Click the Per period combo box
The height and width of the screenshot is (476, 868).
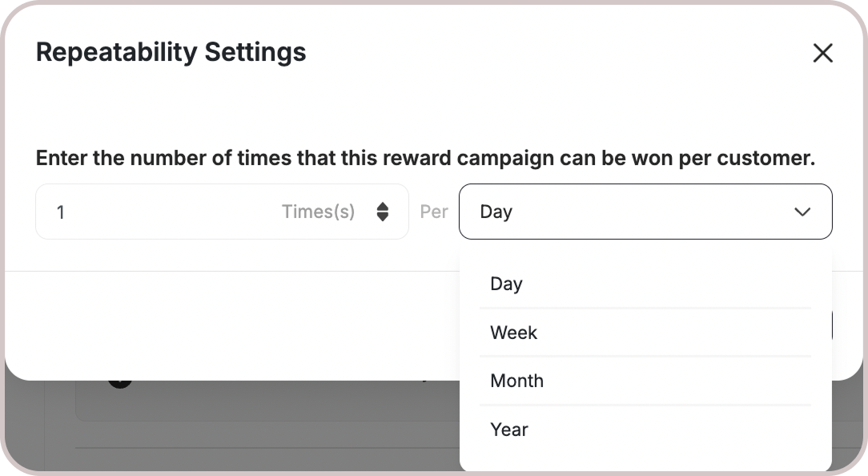(x=625, y=212)
